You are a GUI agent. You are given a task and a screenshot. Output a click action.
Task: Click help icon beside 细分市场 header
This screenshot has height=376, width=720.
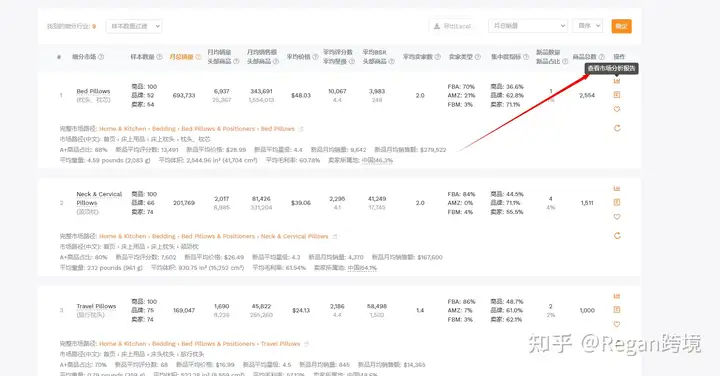pyautogui.click(x=101, y=57)
